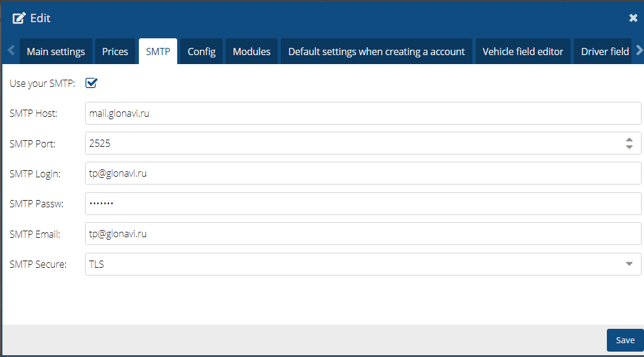Decrease SMTP Port with down arrow
Screen dimensions: 644x357
pyautogui.click(x=629, y=147)
